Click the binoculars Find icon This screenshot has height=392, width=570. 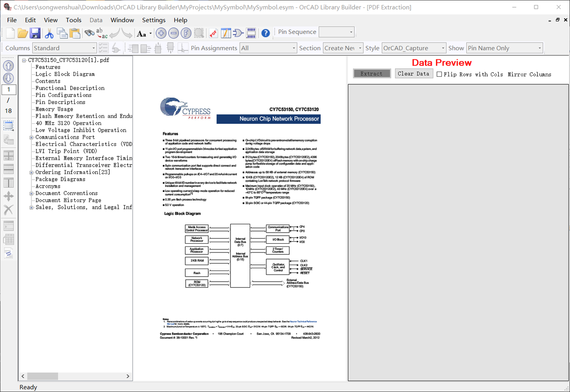(x=89, y=33)
